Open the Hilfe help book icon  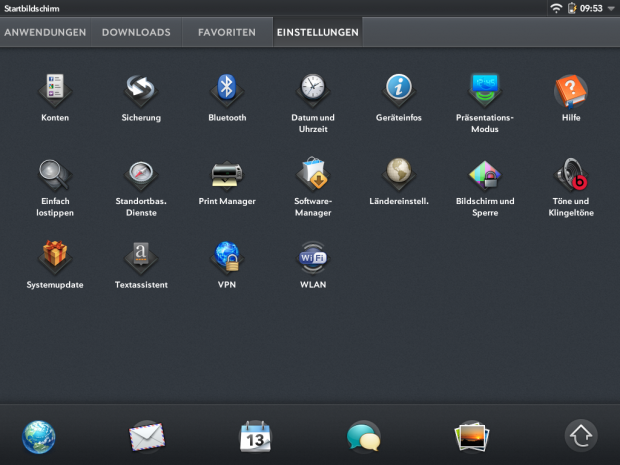point(571,90)
